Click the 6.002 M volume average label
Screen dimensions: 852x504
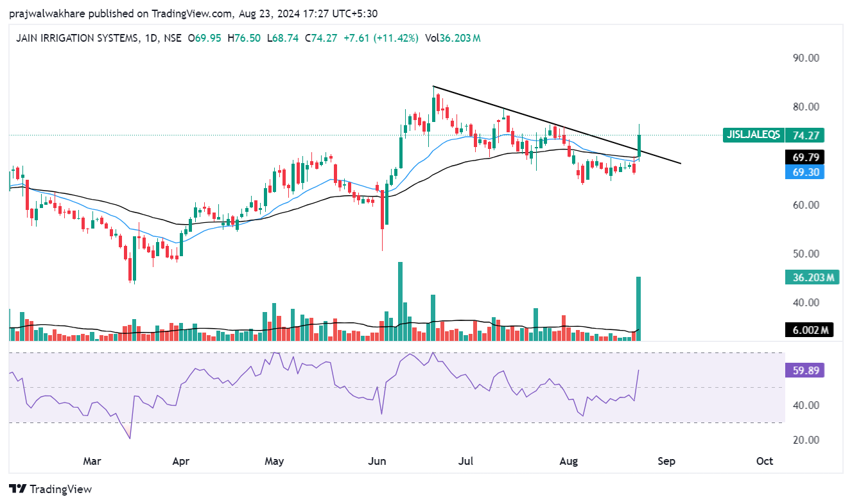(809, 330)
